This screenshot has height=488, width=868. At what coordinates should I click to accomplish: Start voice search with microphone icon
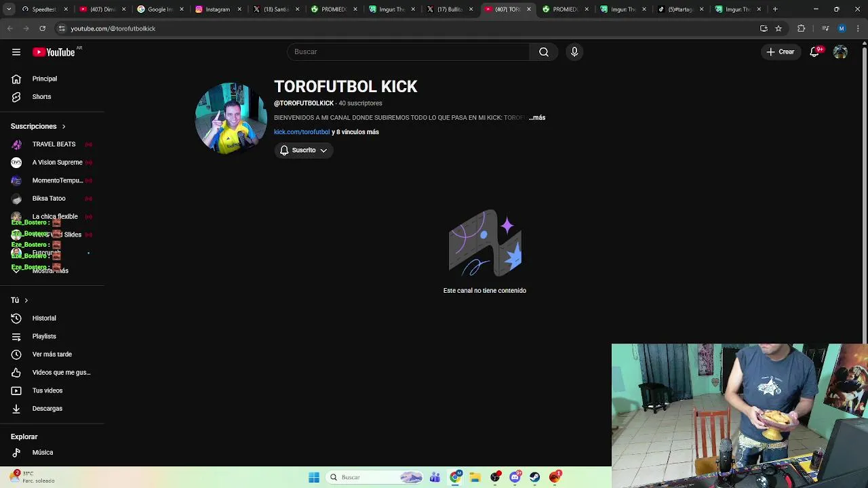tap(574, 52)
